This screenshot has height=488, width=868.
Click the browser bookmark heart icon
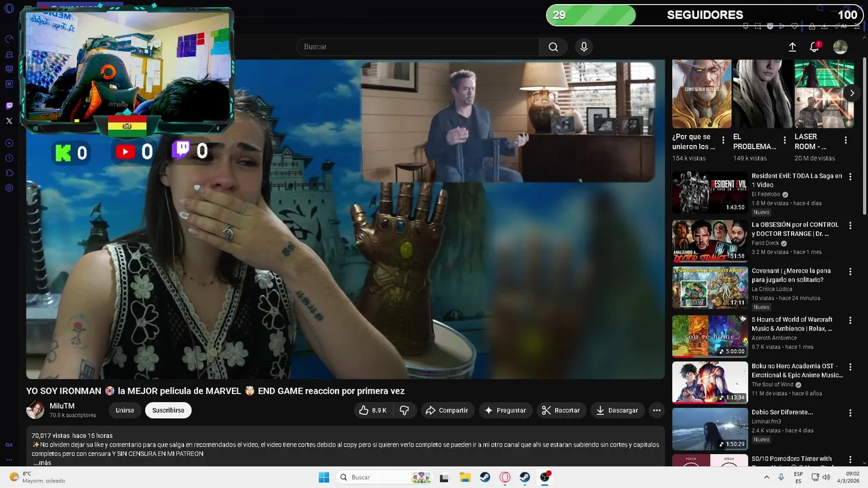pos(794,26)
